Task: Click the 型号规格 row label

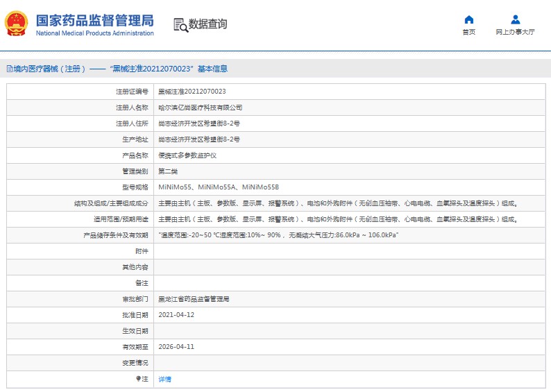Action: pos(135,187)
